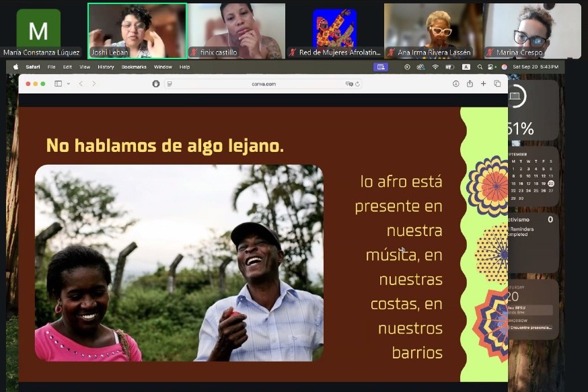This screenshot has width=588, height=392.
Task: Select Marina Crespo's video tile
Action: [531, 31]
